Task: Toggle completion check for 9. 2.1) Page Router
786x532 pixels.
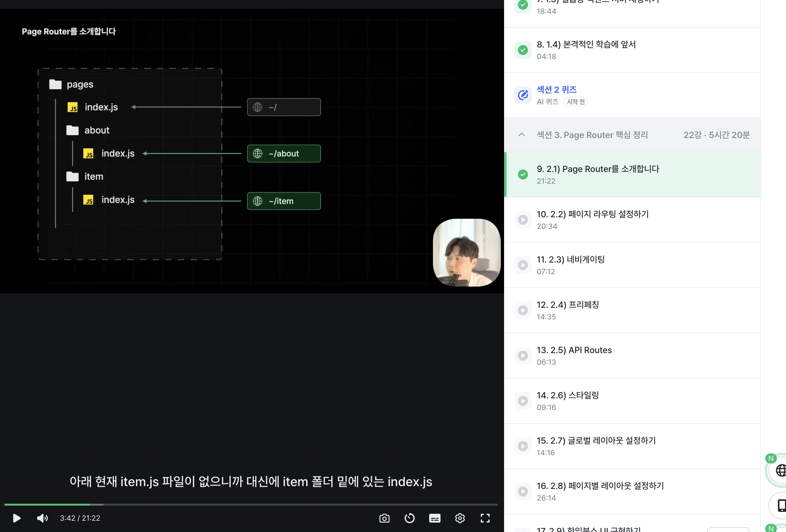Action: (x=523, y=175)
